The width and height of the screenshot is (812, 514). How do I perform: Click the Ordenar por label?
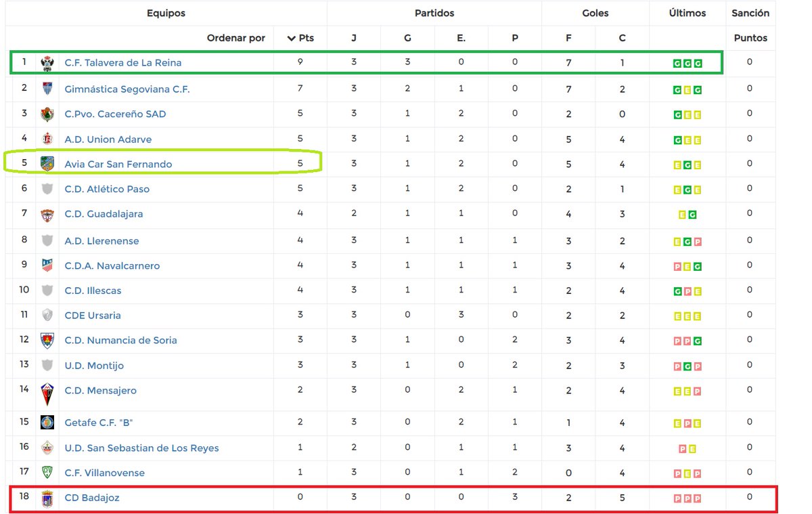tap(235, 38)
